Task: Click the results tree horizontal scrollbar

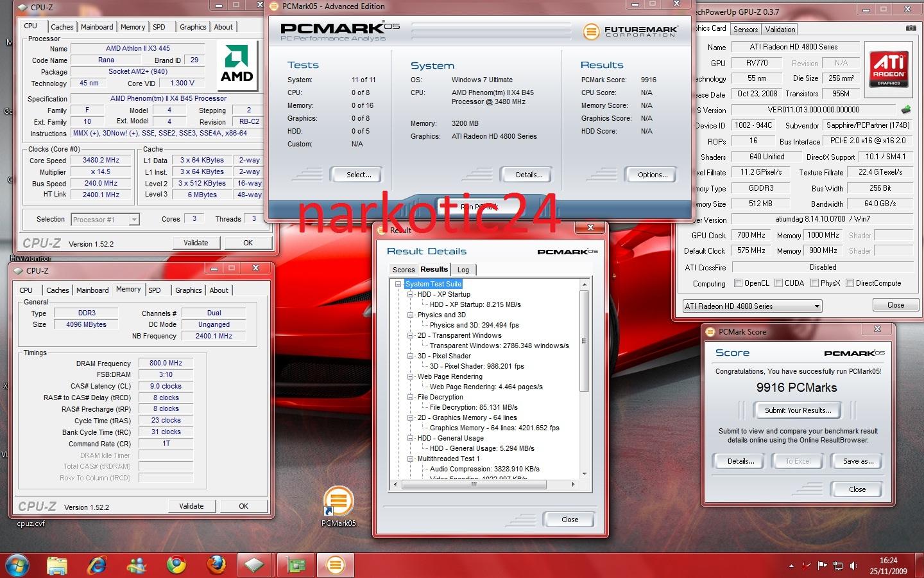Action: coord(474,484)
